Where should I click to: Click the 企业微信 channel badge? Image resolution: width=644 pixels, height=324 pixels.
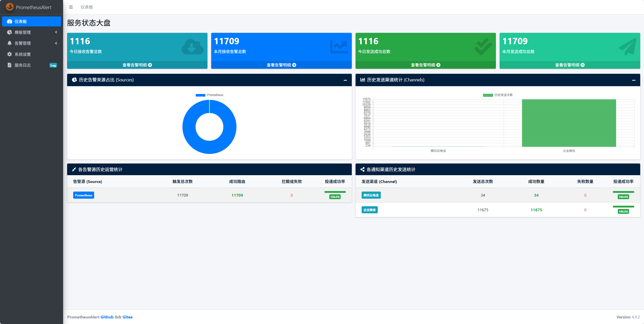pos(369,210)
